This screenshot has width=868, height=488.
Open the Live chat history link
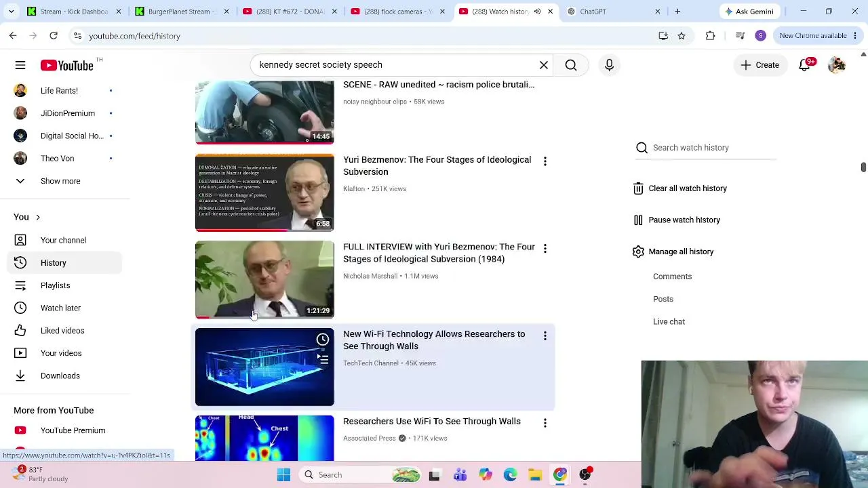[x=669, y=322]
